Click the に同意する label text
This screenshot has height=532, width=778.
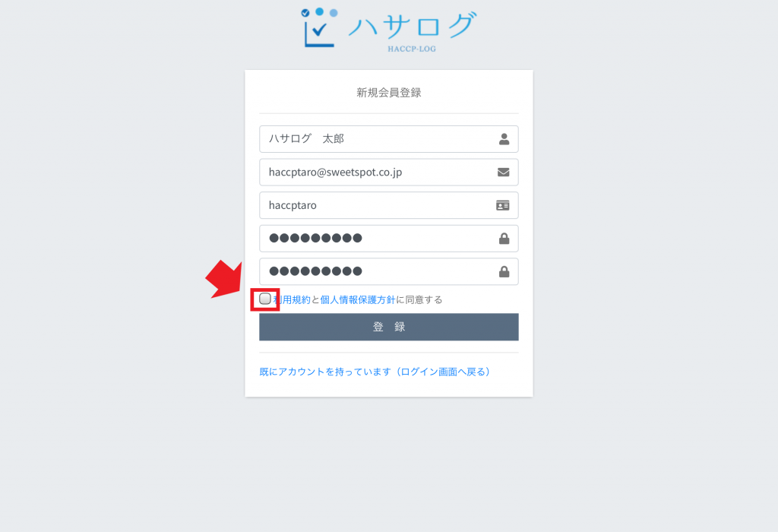419,299
